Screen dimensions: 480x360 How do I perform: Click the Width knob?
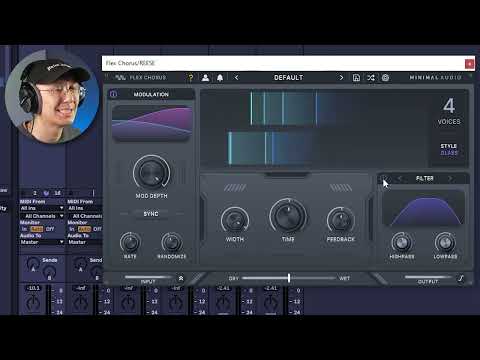[235, 220]
